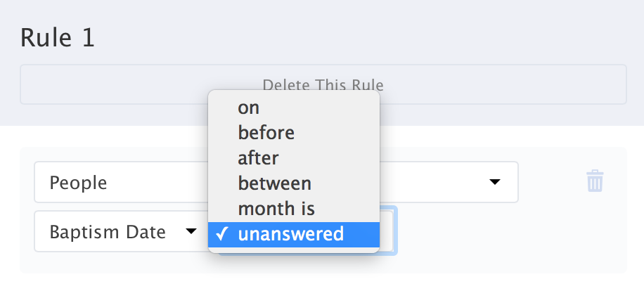Click the arrow beside Baptism Date
Viewport: 644px width, 291px height.
click(x=191, y=231)
